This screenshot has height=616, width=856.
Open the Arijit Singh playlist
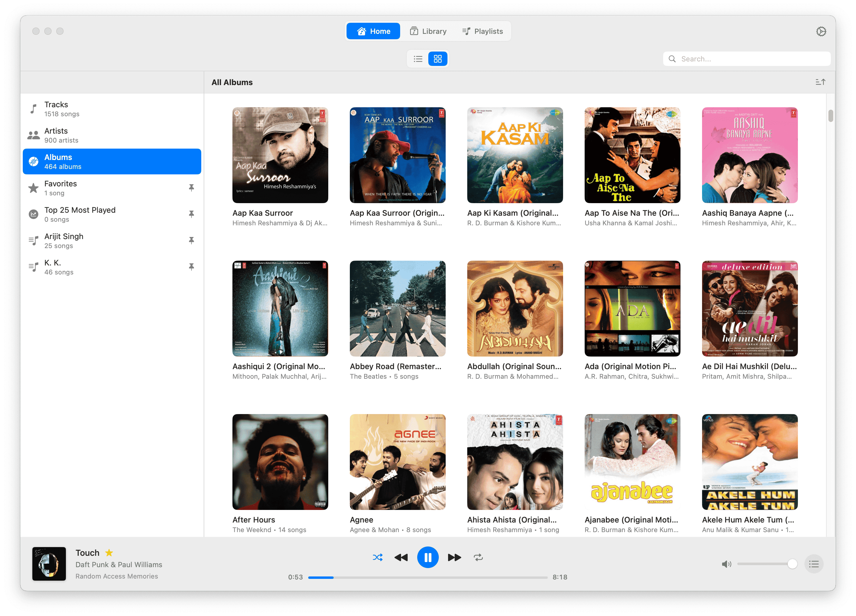point(112,241)
